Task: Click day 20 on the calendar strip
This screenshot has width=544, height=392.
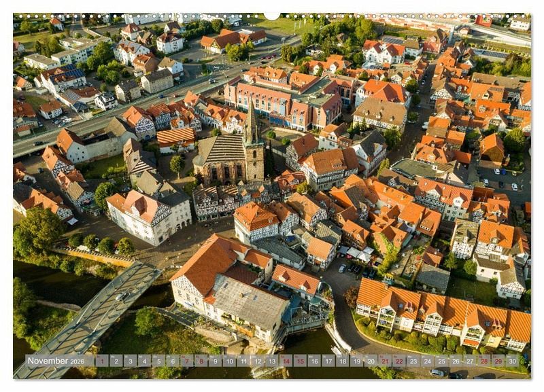Action: [371, 361]
